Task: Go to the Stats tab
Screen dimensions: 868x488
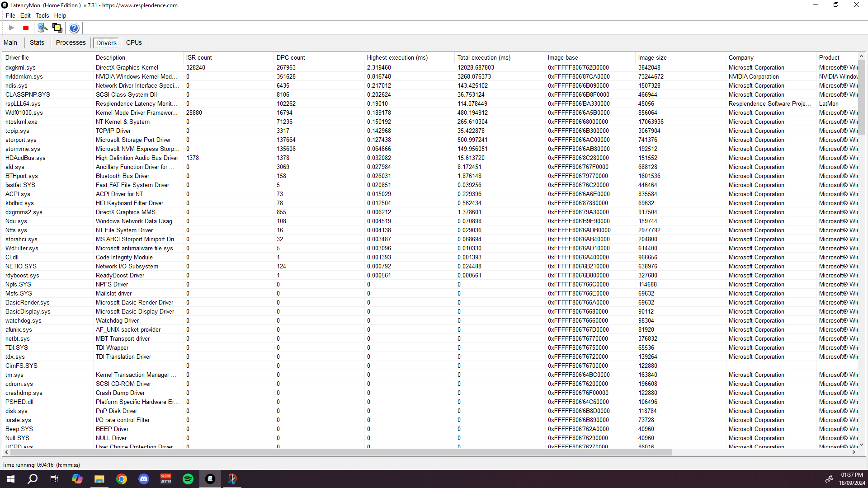Action: tap(37, 42)
